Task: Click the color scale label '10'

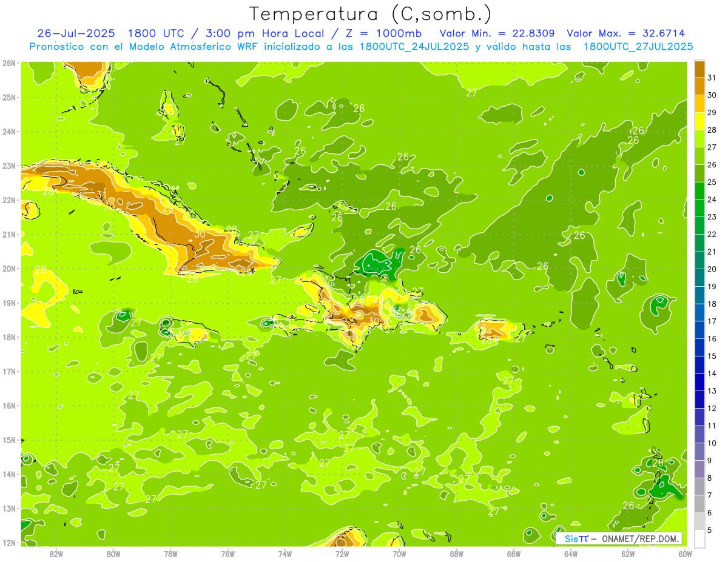Action: tap(712, 443)
